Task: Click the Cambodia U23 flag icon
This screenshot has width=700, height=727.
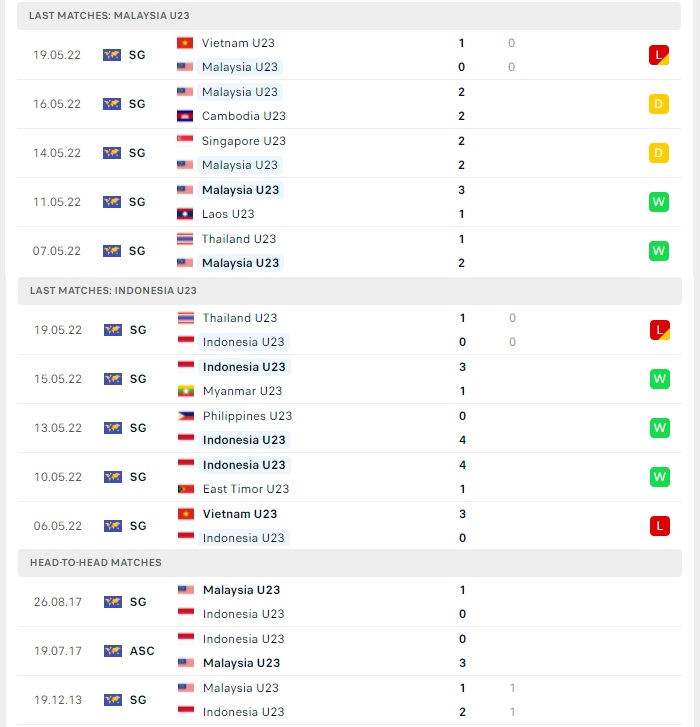Action: 185,116
